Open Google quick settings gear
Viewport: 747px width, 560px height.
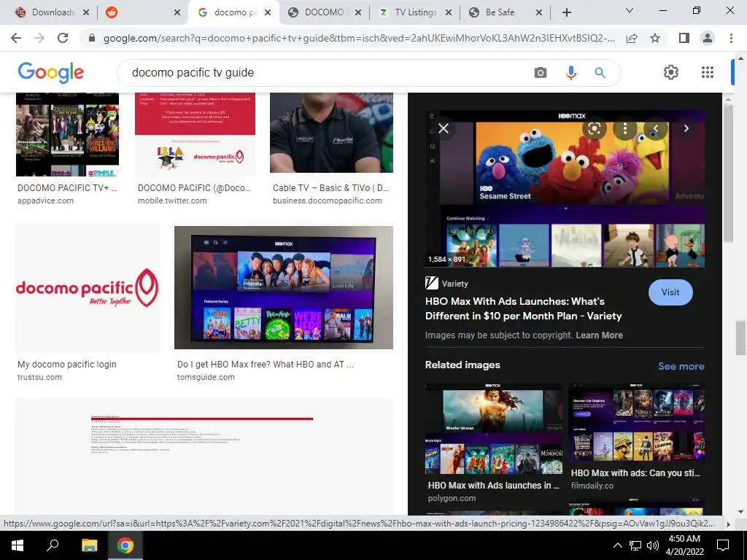tap(671, 72)
